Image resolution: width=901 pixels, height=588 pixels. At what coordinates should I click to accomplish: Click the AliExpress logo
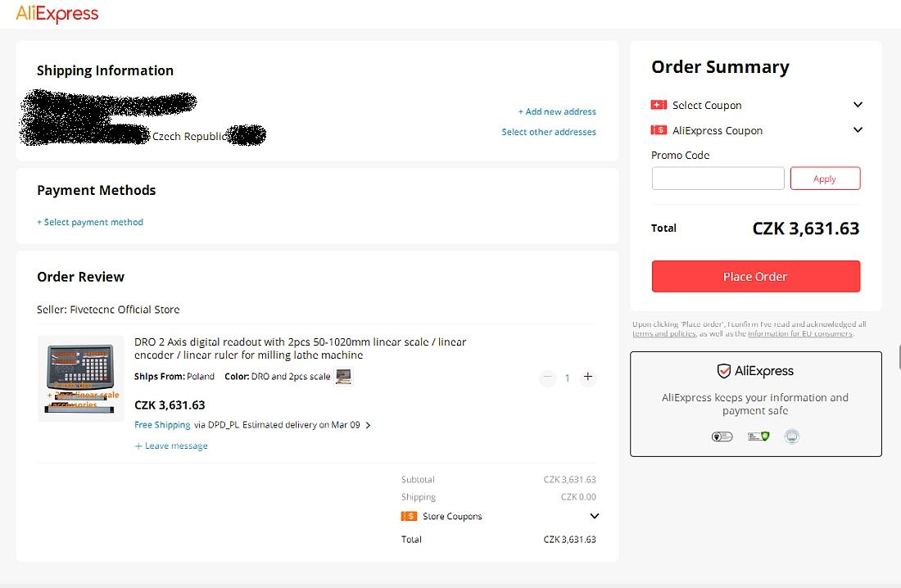pyautogui.click(x=57, y=14)
